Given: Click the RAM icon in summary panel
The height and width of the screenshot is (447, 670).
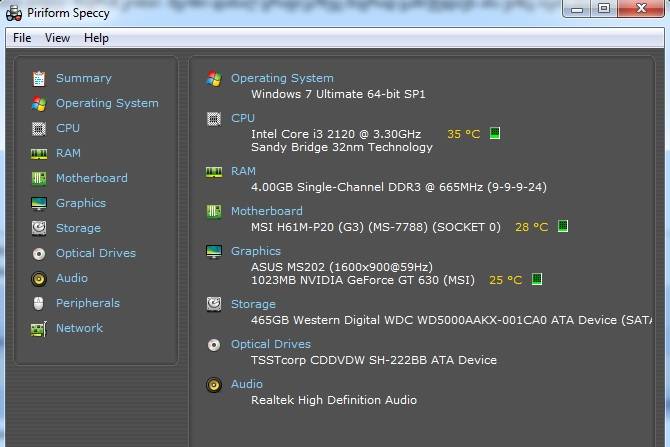Looking at the screenshot, I should [214, 172].
